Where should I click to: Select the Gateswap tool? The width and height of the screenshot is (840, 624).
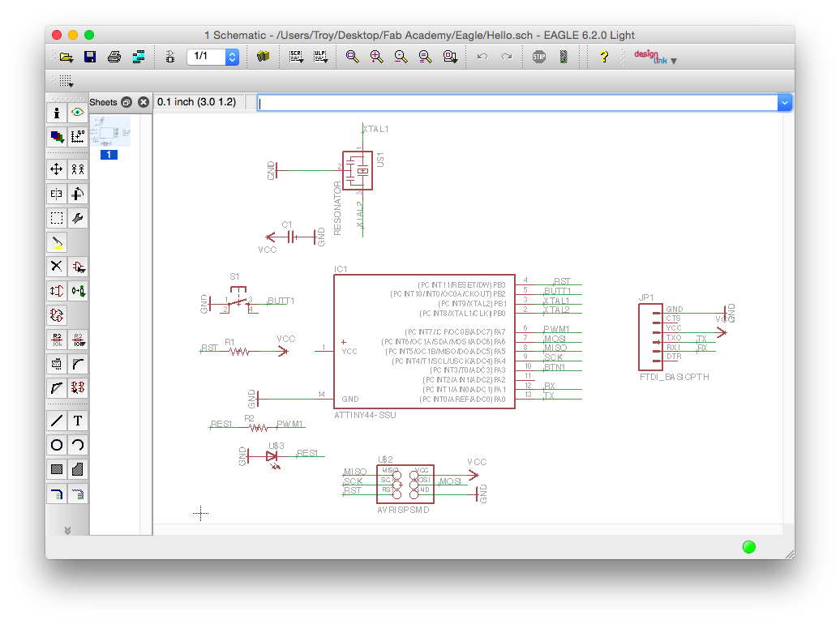click(x=57, y=315)
